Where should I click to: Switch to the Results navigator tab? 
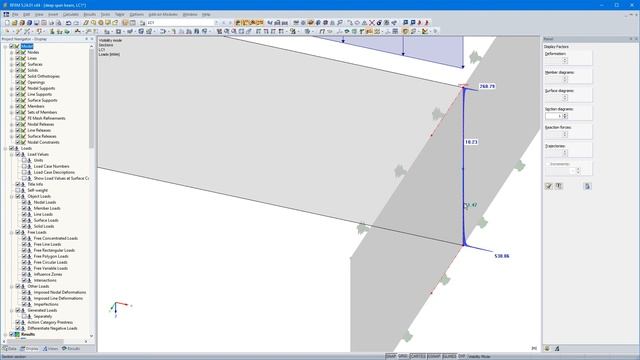click(71, 349)
